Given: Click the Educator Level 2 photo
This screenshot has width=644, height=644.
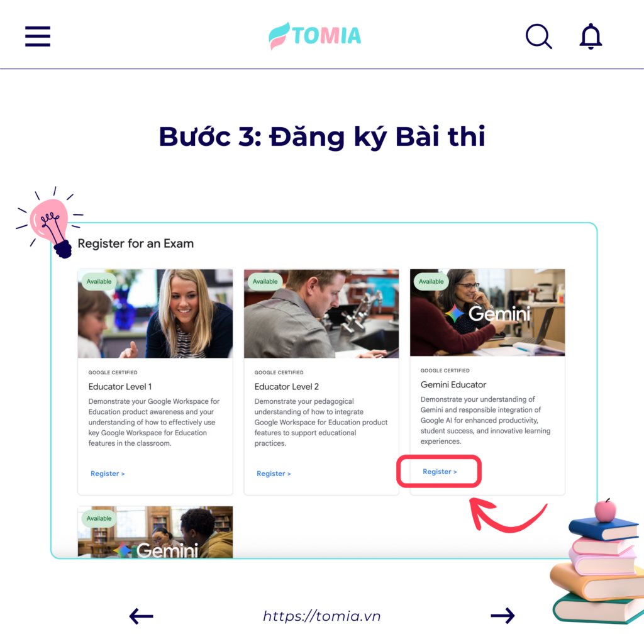Looking at the screenshot, I should click(x=321, y=313).
